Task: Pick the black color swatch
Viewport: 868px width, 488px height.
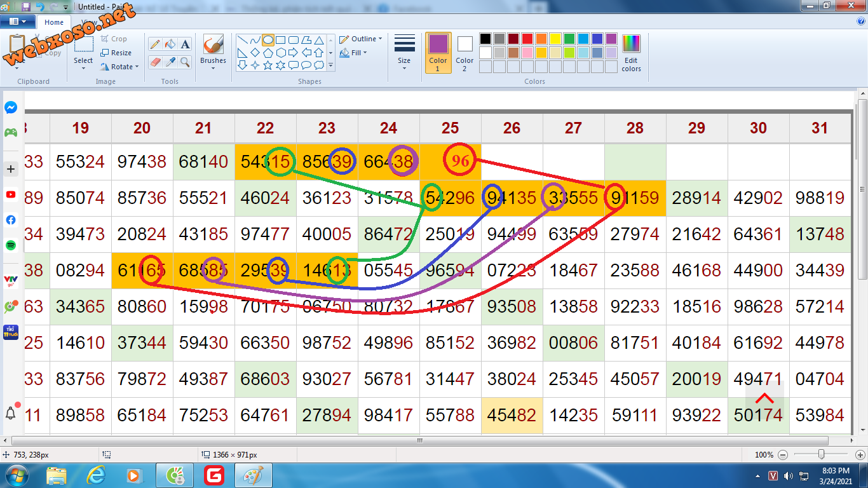Action: (485, 39)
